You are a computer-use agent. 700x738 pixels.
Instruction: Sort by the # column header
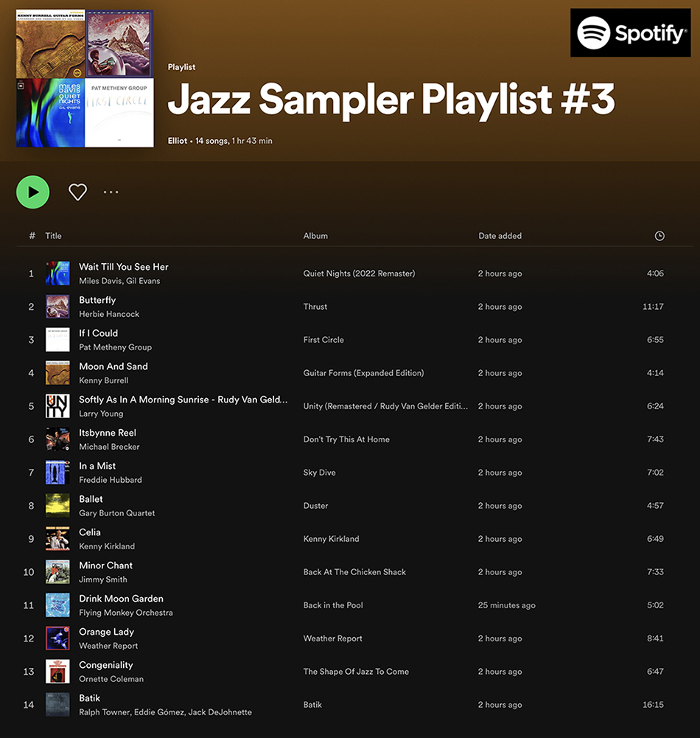coord(32,236)
